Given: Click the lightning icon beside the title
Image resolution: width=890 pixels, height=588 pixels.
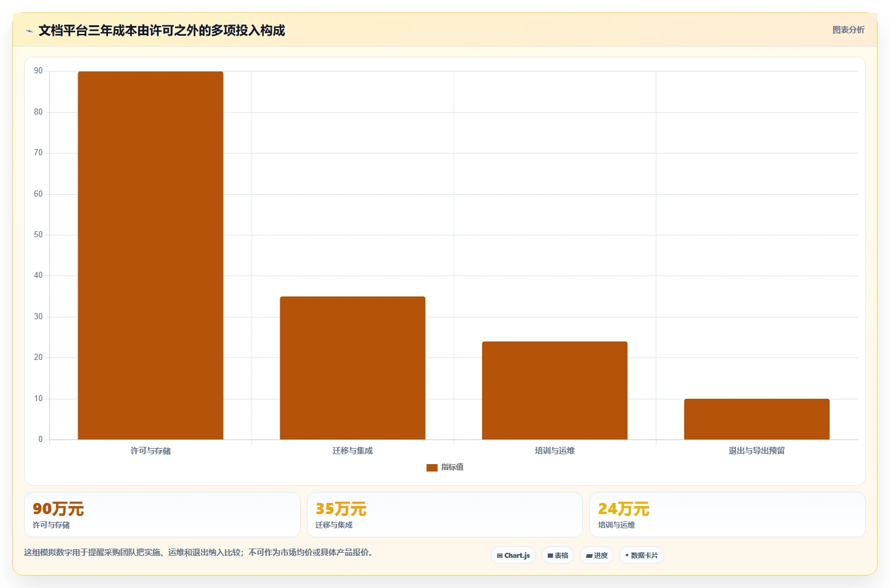Looking at the screenshot, I should pos(29,31).
